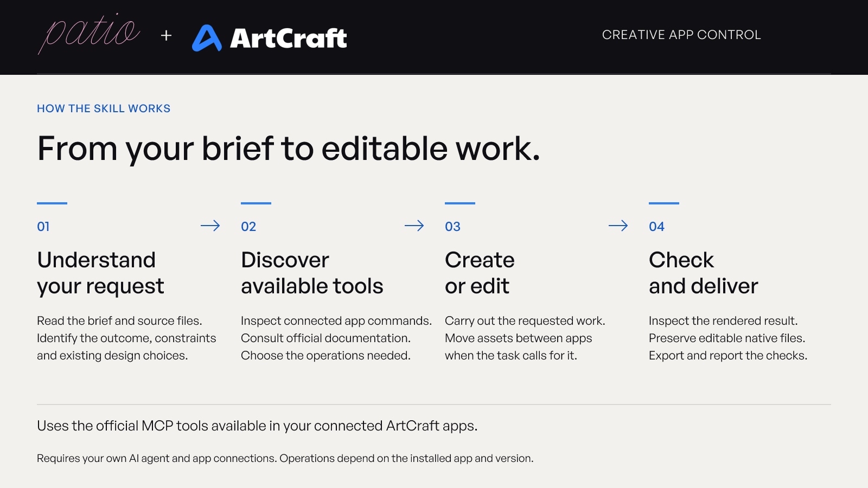
Task: Click the Create or edit heading
Action: click(x=480, y=273)
